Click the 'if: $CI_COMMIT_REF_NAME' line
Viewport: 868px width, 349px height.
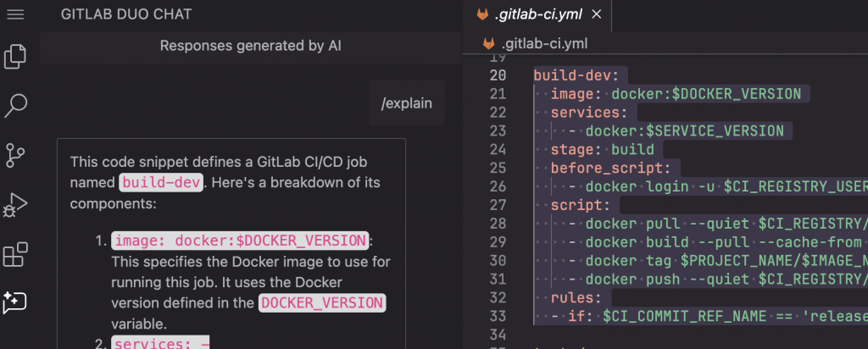click(709, 316)
